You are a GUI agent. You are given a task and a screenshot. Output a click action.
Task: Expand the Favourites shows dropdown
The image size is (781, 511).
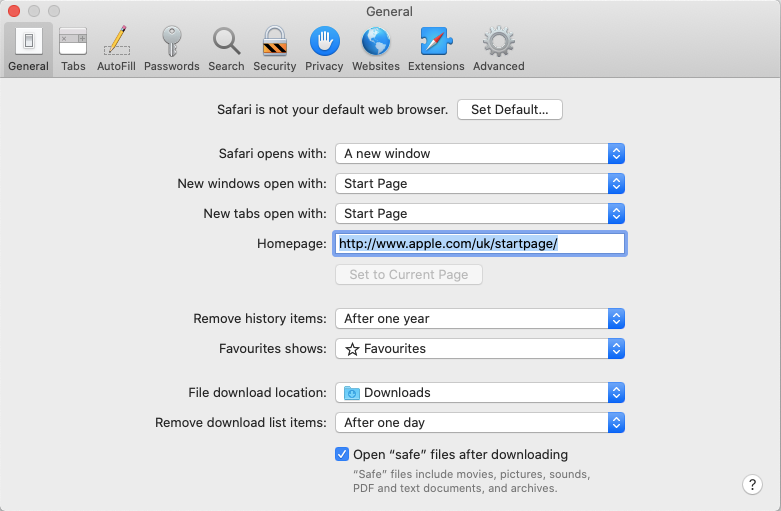(x=480, y=349)
